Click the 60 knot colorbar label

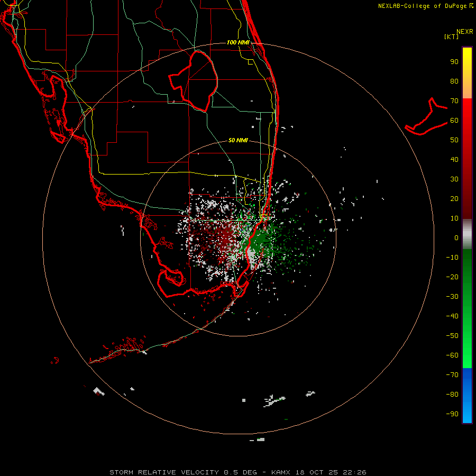(454, 120)
